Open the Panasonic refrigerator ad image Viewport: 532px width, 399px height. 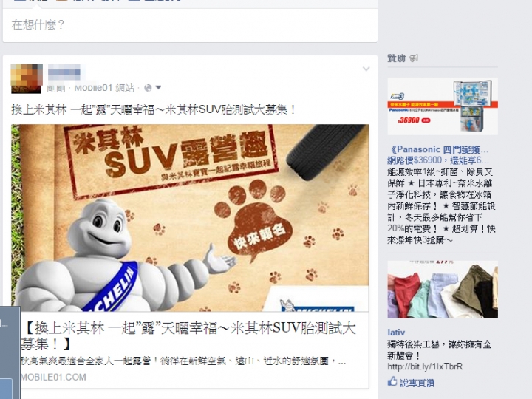pos(443,106)
